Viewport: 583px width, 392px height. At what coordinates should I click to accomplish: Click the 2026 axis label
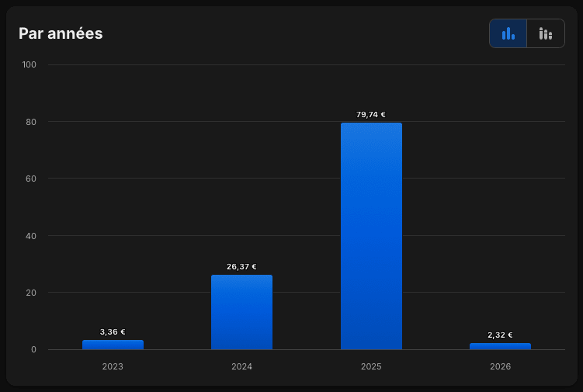pos(500,366)
